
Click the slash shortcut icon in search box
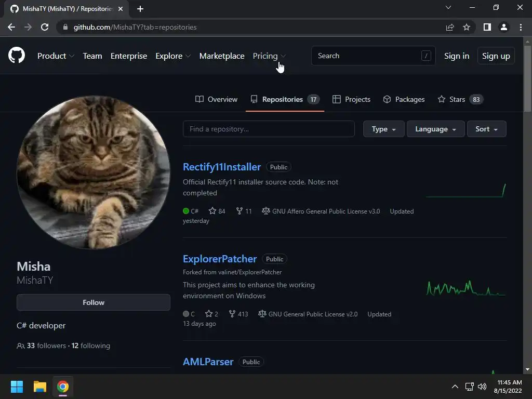click(x=426, y=56)
